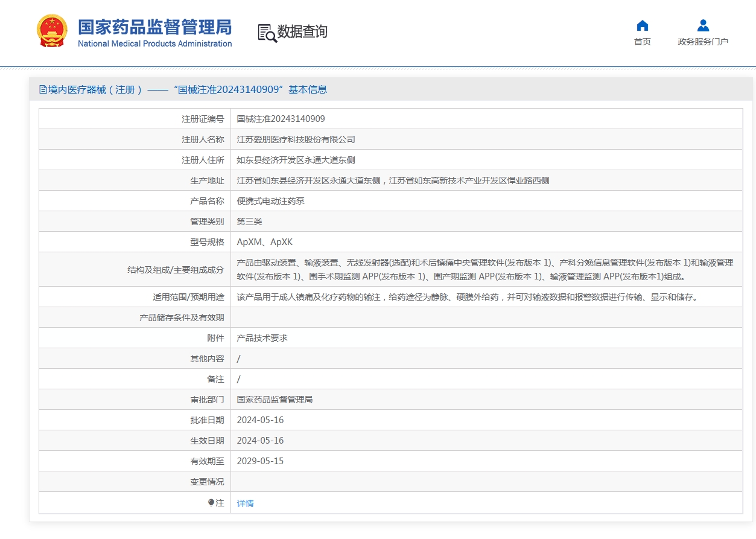Click the 变更情况 label
The image size is (756, 539).
click(x=207, y=482)
